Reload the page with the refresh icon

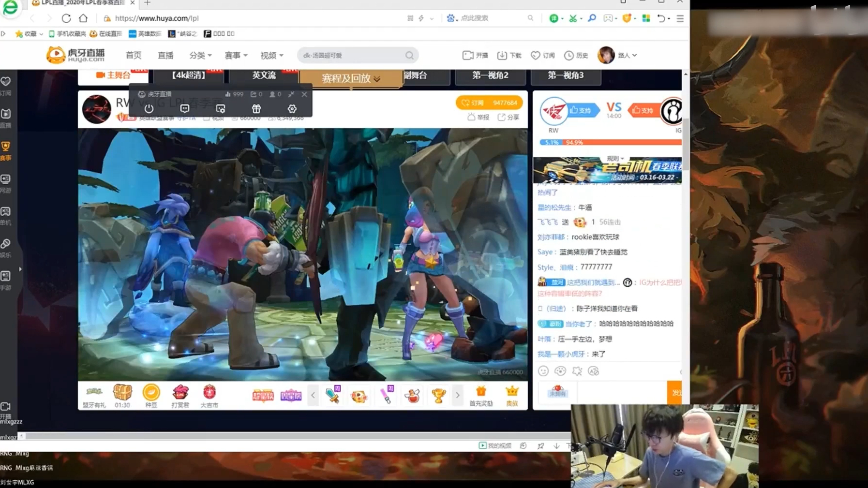66,18
